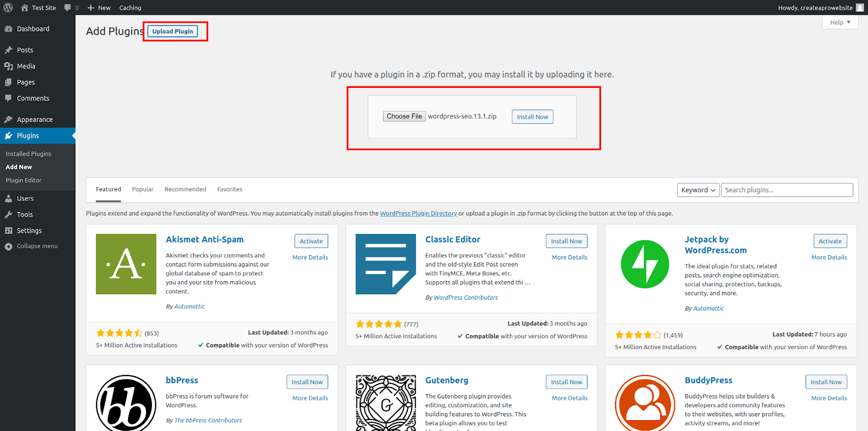
Task: Open The bbPress Contributors author link
Action: tap(208, 421)
